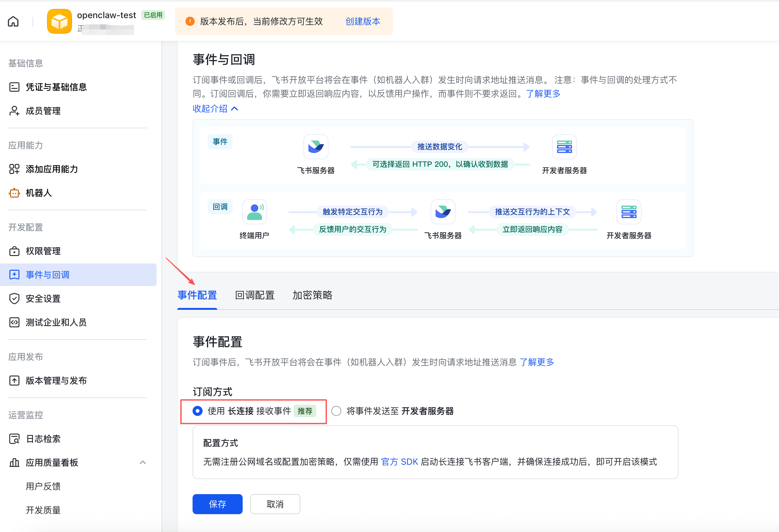
Task: Open the 加密策略 tab
Action: pos(312,295)
